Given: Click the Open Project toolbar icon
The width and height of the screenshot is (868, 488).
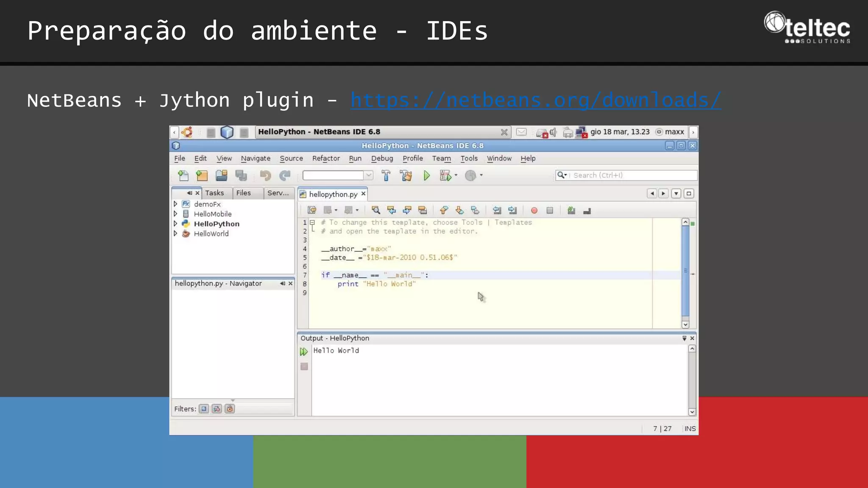Looking at the screenshot, I should (x=221, y=175).
